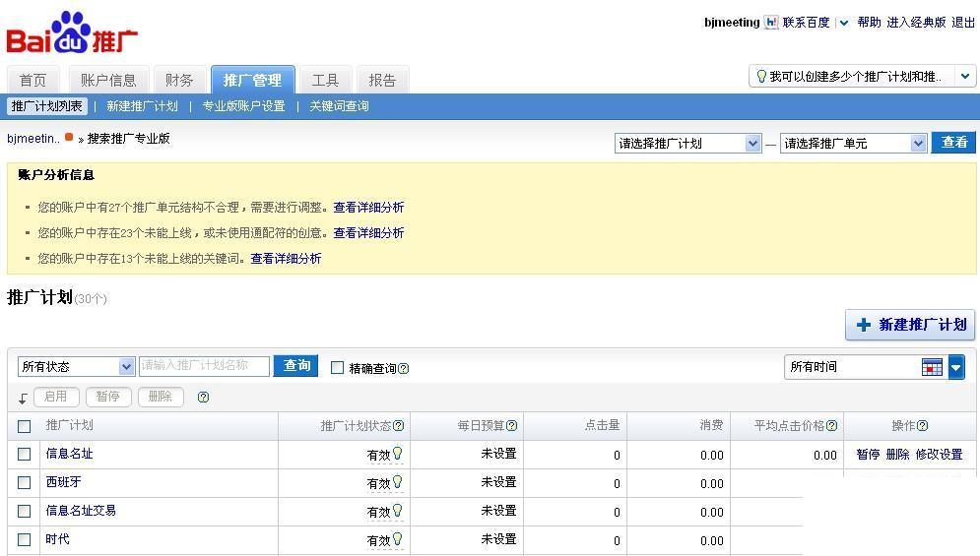Open the 信息名址 plan link
980x556 pixels.
(x=69, y=454)
